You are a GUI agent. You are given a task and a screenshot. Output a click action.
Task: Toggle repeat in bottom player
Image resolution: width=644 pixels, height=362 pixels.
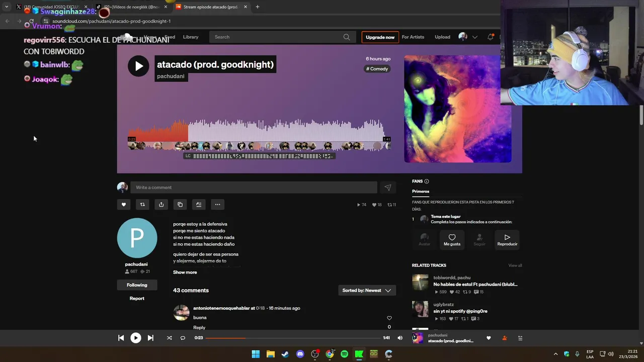[x=183, y=338]
